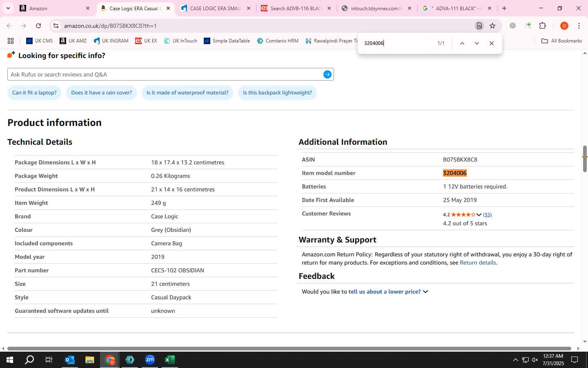Open UK InTouch bookmark
Viewport: 588px width, 368px height.
180,41
